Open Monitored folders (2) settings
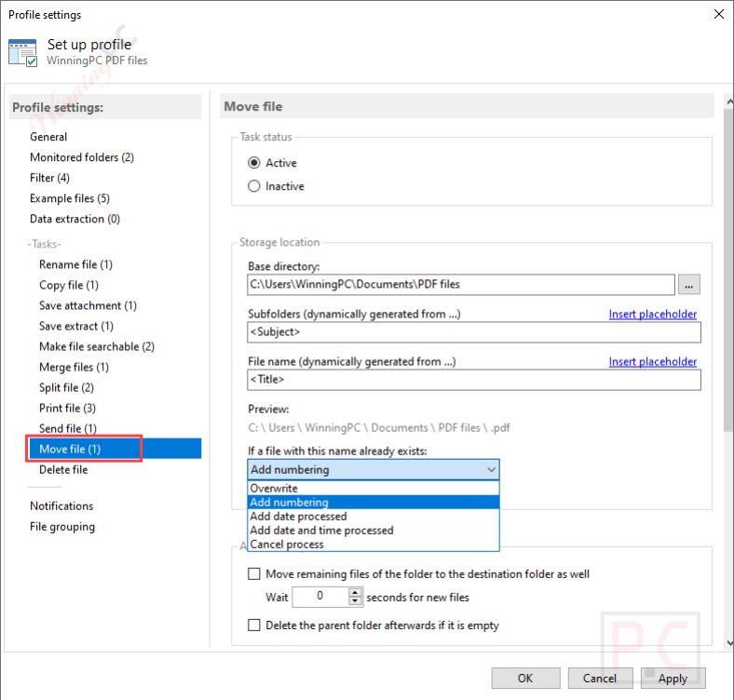Screen dimensions: 734x700 pos(82,157)
